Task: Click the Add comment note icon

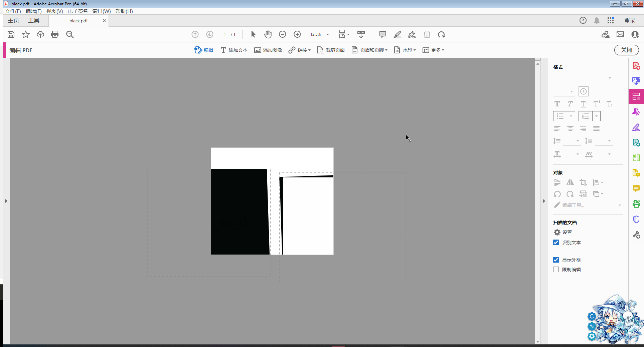Action: [x=382, y=34]
